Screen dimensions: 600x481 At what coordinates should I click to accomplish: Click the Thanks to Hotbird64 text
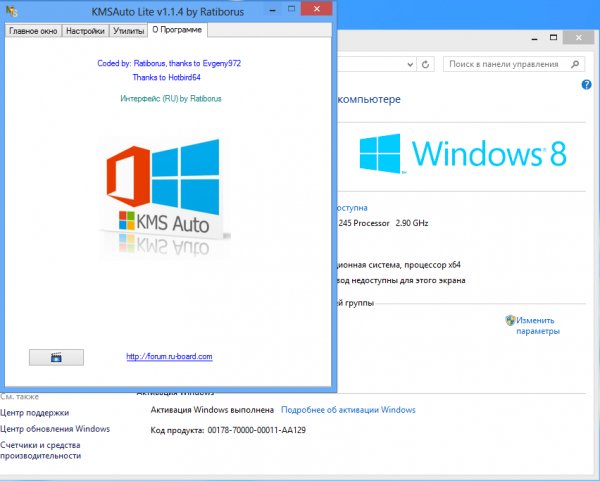166,77
